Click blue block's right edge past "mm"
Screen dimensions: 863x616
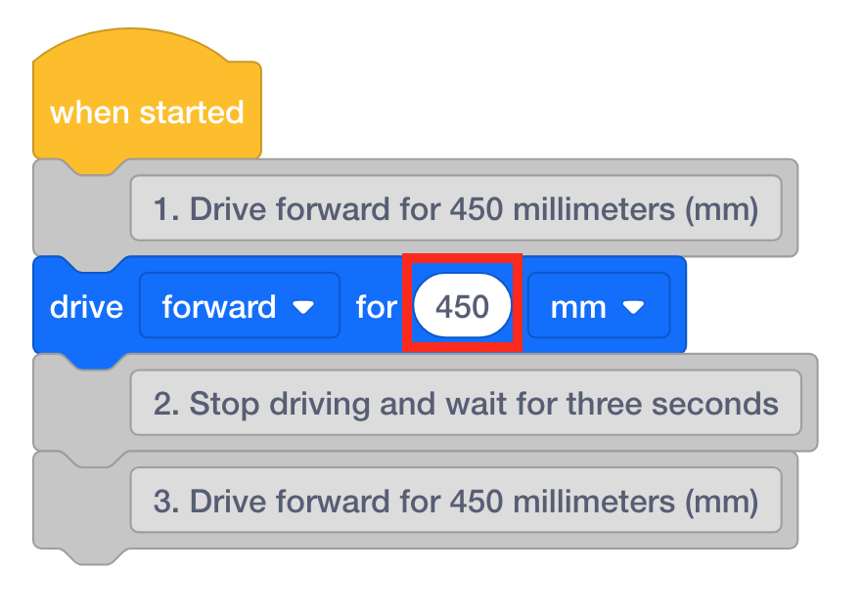coord(678,307)
